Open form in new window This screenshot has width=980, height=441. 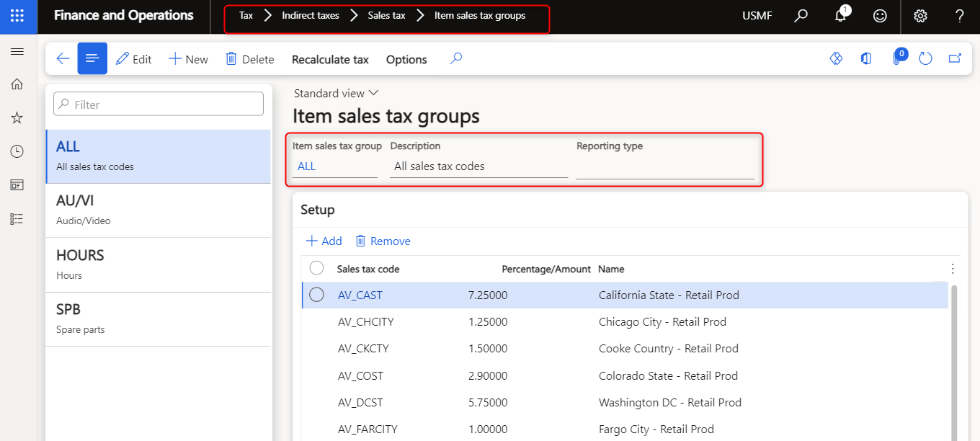coord(955,59)
